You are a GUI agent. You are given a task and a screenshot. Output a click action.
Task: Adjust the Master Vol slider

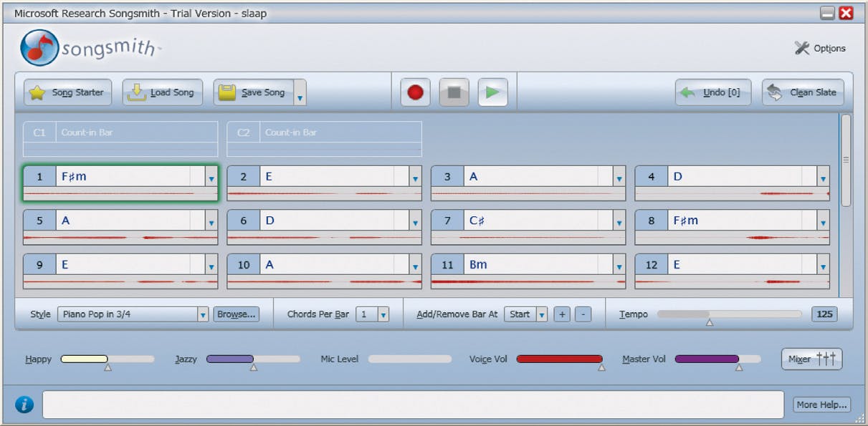click(x=718, y=359)
